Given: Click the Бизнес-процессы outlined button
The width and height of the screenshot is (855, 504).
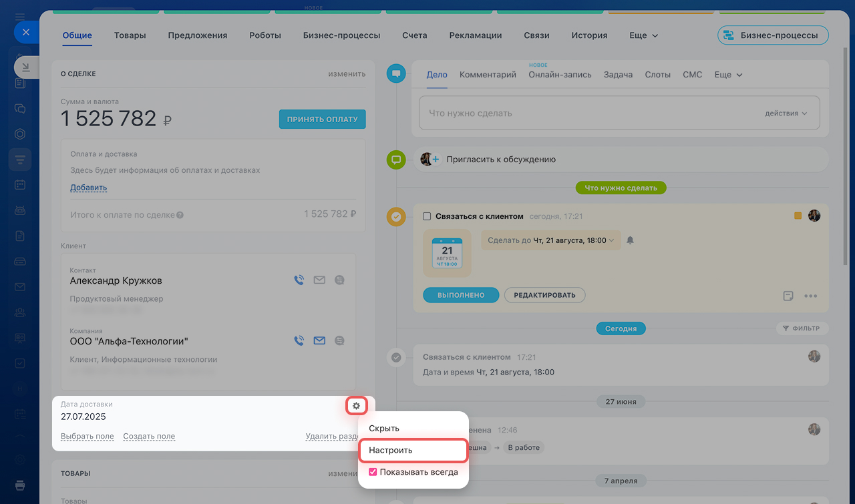Looking at the screenshot, I should pos(773,35).
